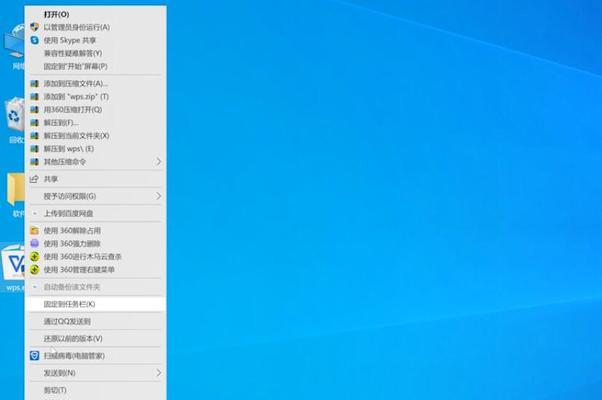This screenshot has width=602, height=400.
Task: Click the purple icon beside 使用 360强力删除
Action: point(35,243)
